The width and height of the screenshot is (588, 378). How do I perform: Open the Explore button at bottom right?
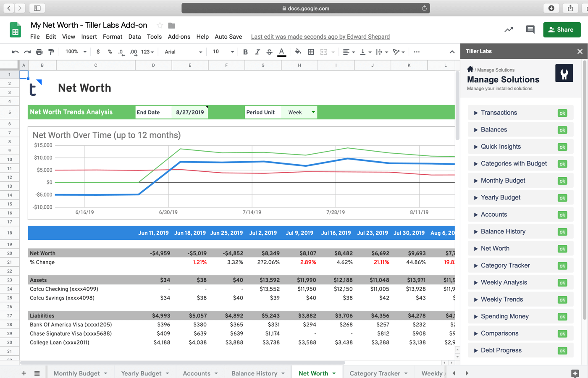pos(575,373)
